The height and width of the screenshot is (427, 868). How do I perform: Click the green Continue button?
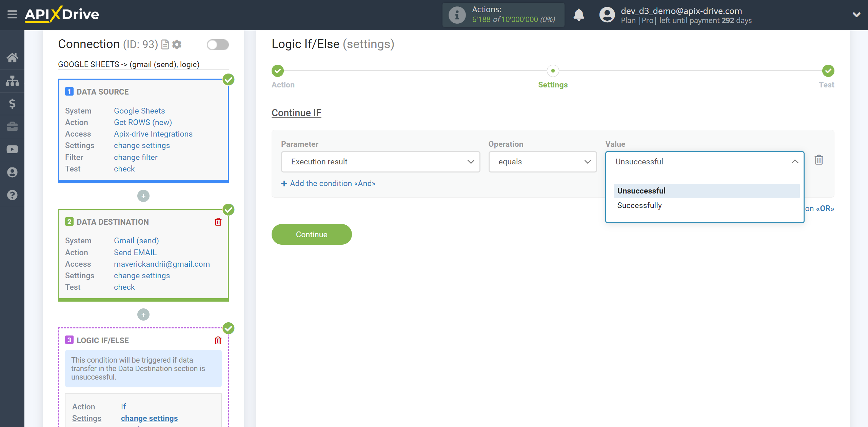point(312,234)
